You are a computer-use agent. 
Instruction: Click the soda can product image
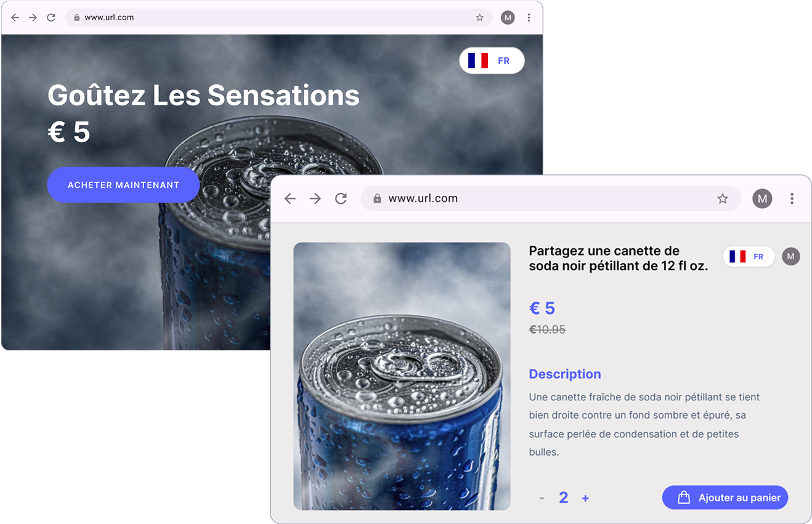click(x=402, y=376)
